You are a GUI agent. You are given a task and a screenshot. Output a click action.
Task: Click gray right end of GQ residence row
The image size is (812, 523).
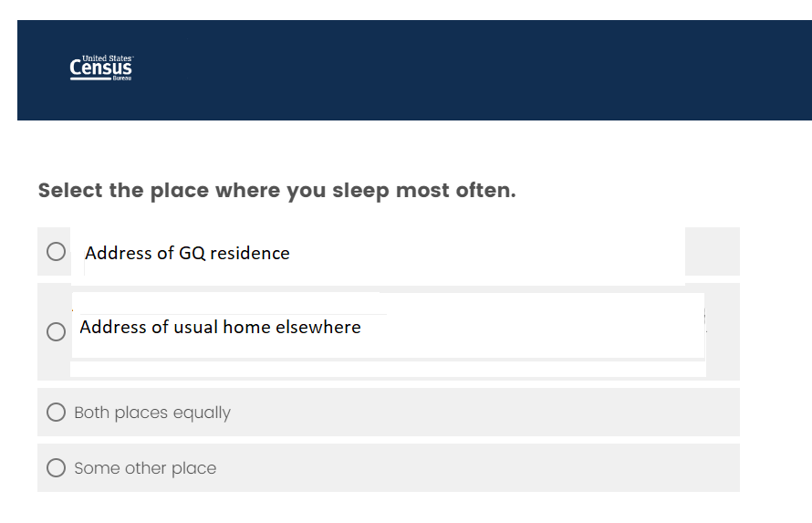point(713,251)
